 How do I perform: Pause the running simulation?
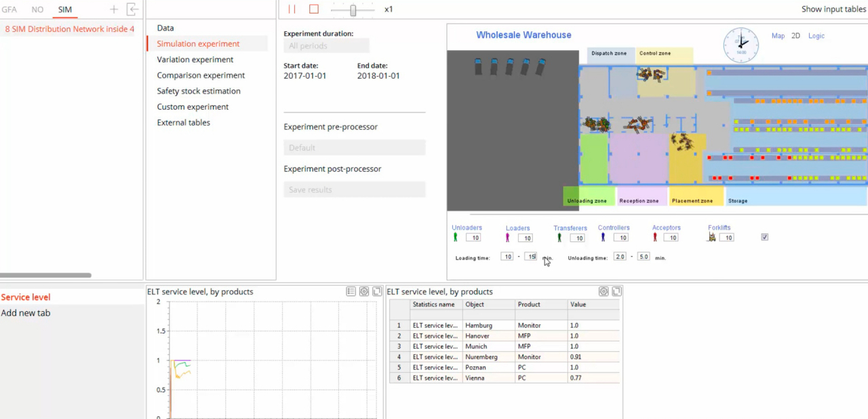pyautogui.click(x=292, y=9)
